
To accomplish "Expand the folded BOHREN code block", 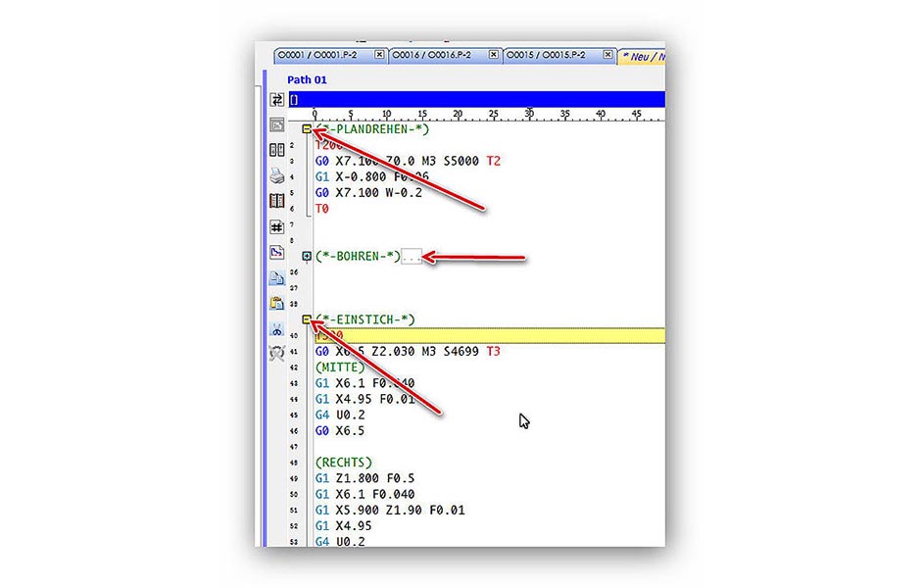I will click(x=307, y=257).
